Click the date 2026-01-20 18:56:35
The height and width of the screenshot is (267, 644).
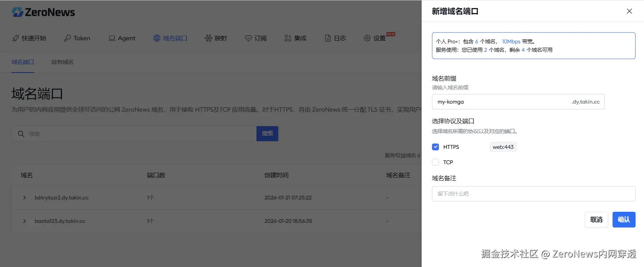point(288,221)
